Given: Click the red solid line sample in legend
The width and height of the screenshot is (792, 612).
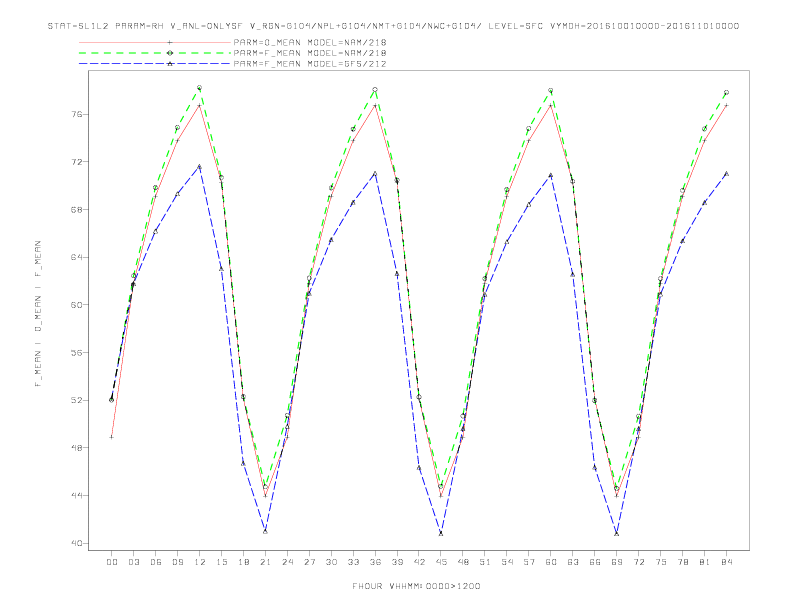Looking at the screenshot, I should tap(155, 42).
